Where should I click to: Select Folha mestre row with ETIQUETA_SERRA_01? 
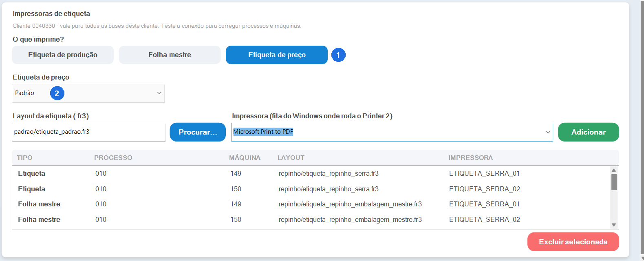[311, 204]
